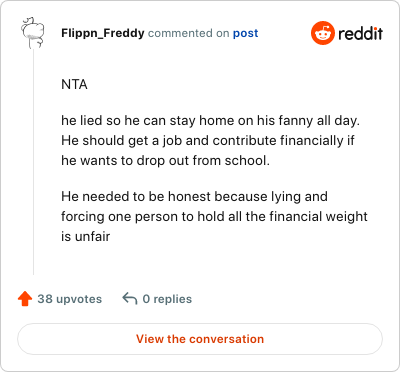
Task: Click the vertical comment thread line
Action: tap(33, 162)
